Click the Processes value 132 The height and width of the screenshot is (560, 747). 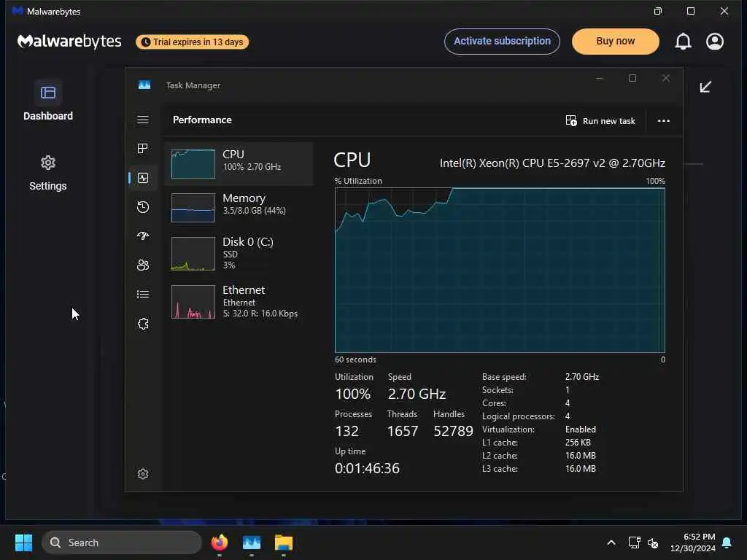[347, 431]
